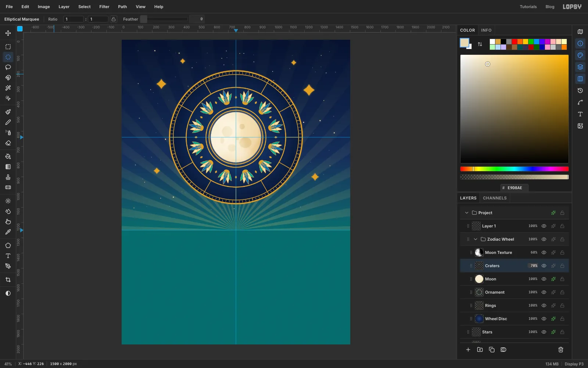Open the File menu
The width and height of the screenshot is (588, 368).
9,7
